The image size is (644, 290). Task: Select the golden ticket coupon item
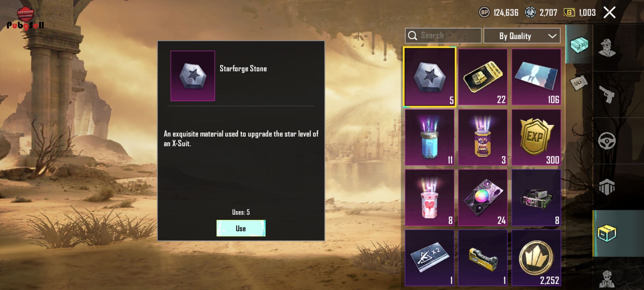[483, 77]
